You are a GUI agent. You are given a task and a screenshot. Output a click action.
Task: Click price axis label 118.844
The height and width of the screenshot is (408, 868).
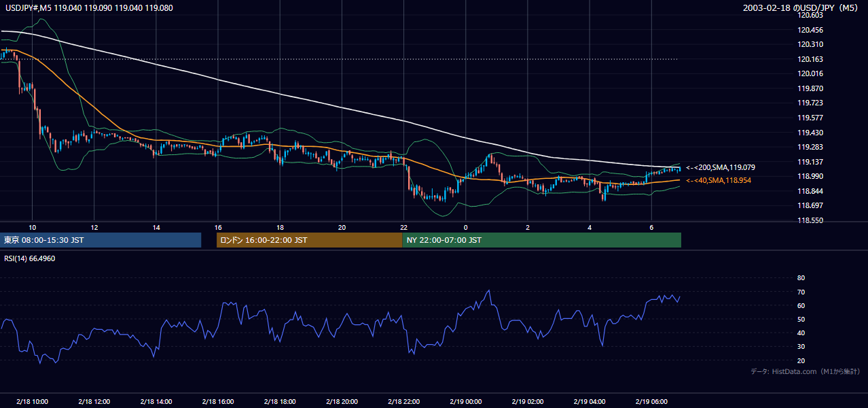click(811, 191)
